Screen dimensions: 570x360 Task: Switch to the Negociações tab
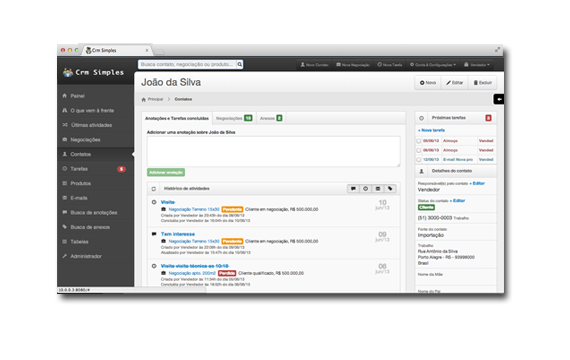[x=234, y=118]
